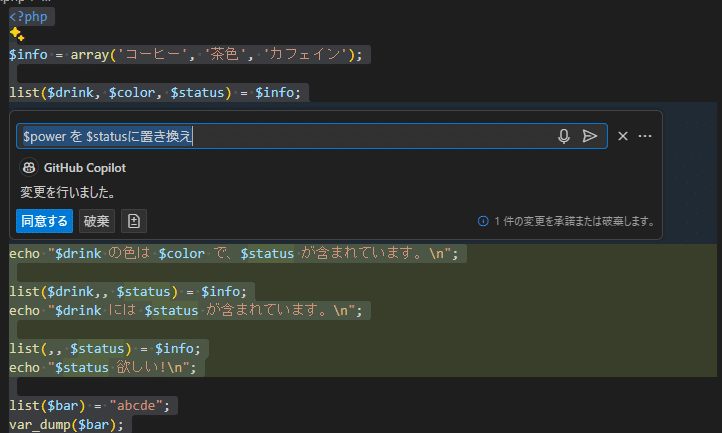Image resolution: width=722 pixels, height=433 pixels.
Task: Click the list($bar) = "abcde" line
Action: [x=90, y=406]
